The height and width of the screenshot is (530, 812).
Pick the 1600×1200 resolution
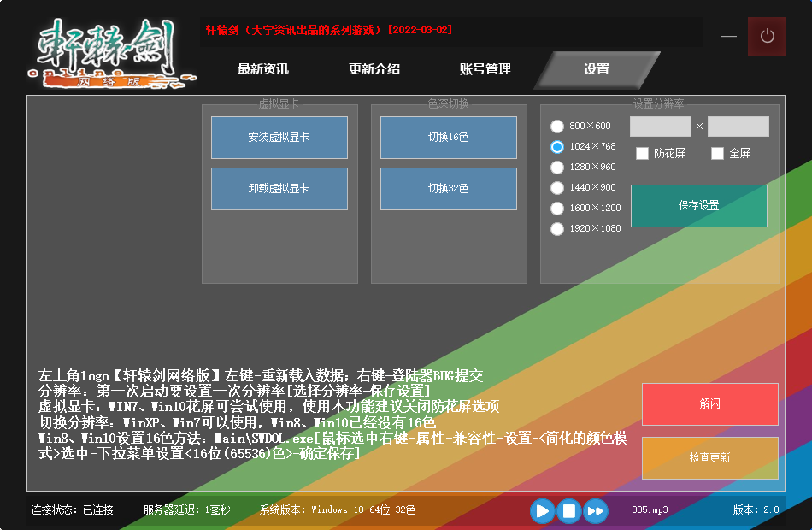click(x=557, y=209)
